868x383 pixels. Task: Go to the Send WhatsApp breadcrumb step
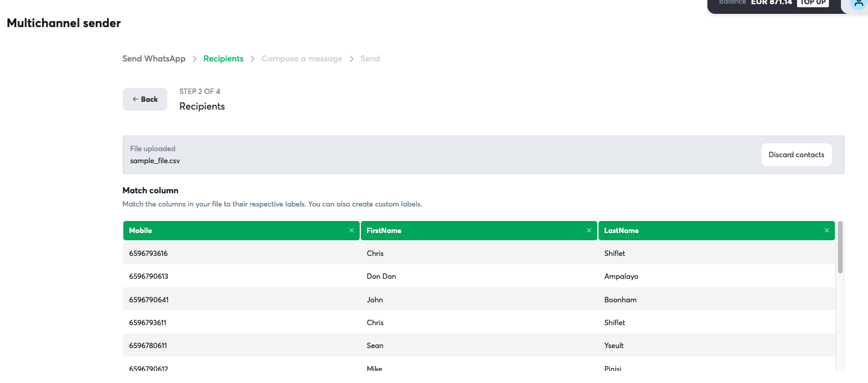[x=153, y=58]
